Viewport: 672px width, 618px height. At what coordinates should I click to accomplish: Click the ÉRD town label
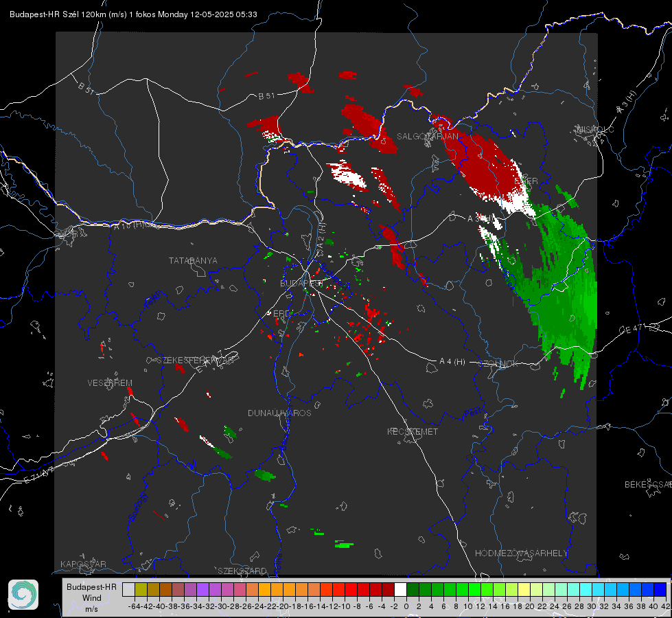281,314
